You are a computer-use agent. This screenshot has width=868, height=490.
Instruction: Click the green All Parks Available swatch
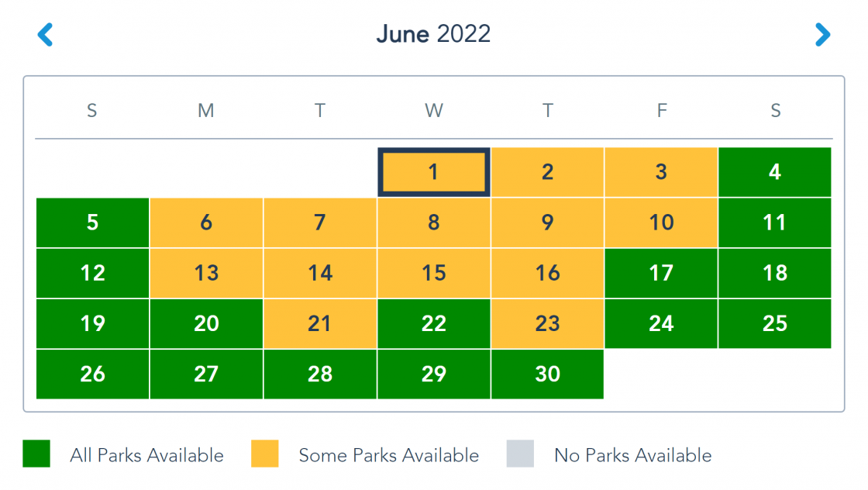click(x=36, y=454)
